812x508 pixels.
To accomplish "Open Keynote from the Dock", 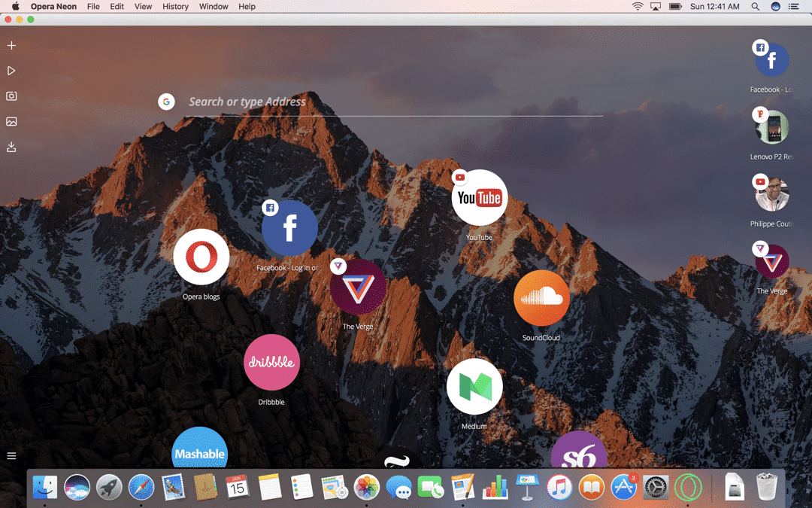I will click(x=528, y=487).
